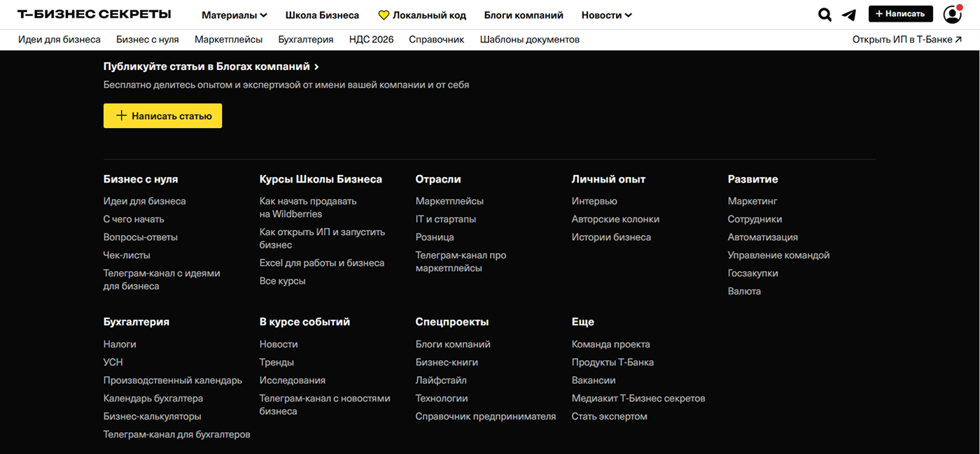
Task: Open Публикуйте статьи в Блогах компаний chevron link
Action: coord(211,66)
